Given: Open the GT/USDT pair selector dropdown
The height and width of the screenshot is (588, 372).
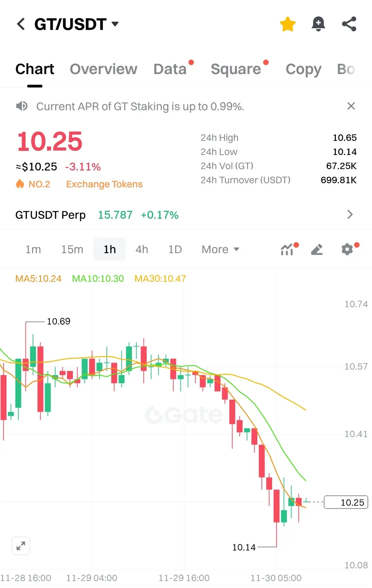Looking at the screenshot, I should click(x=76, y=24).
